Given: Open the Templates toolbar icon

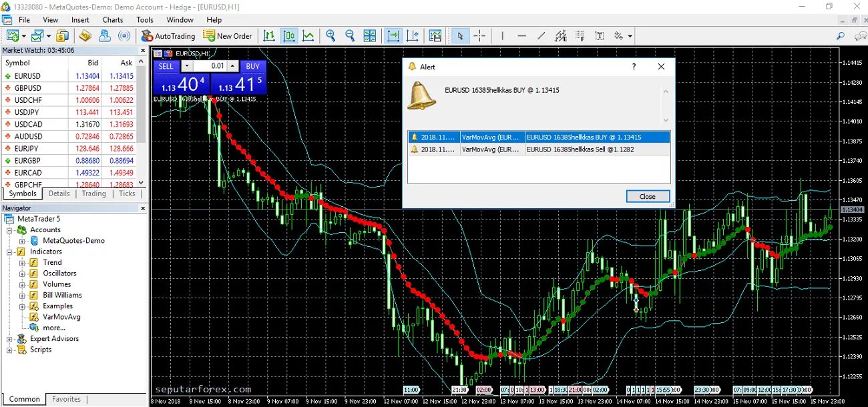Looking at the screenshot, I should tap(435, 36).
